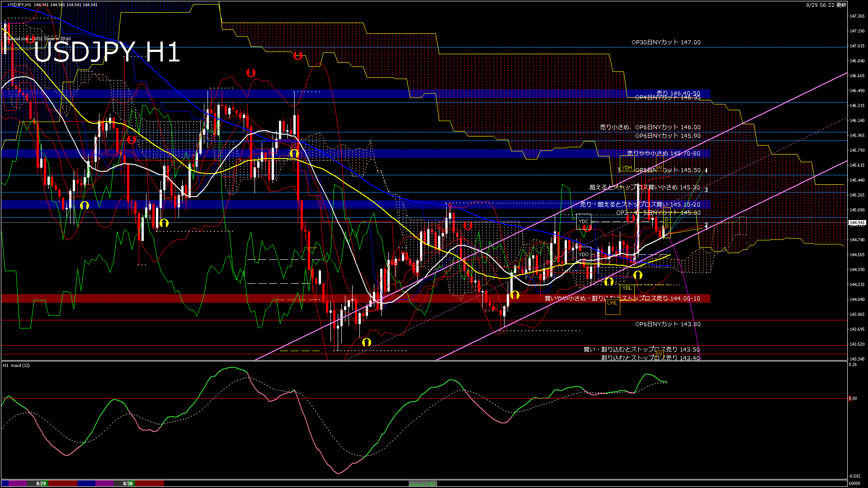
Task: Select the YDC box marker
Action: 584,221
